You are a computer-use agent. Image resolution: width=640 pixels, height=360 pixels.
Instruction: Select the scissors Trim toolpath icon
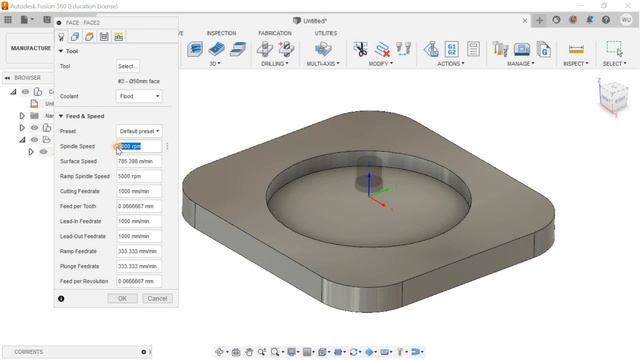pyautogui.click(x=360, y=49)
